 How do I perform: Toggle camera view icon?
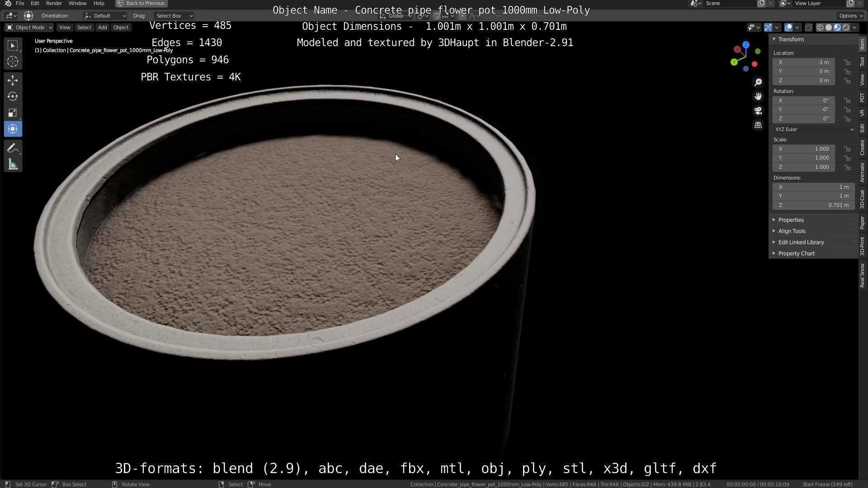tap(758, 111)
